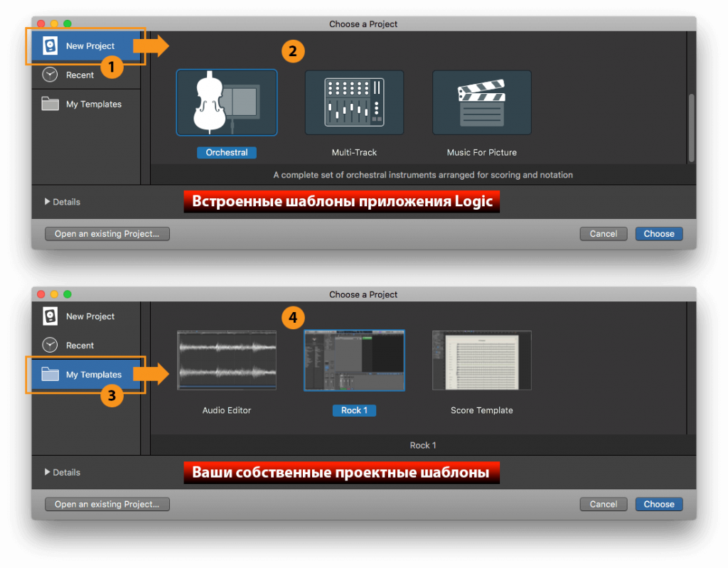Click Recent clock icon in top window
Image resolution: width=728 pixels, height=568 pixels.
(50, 75)
